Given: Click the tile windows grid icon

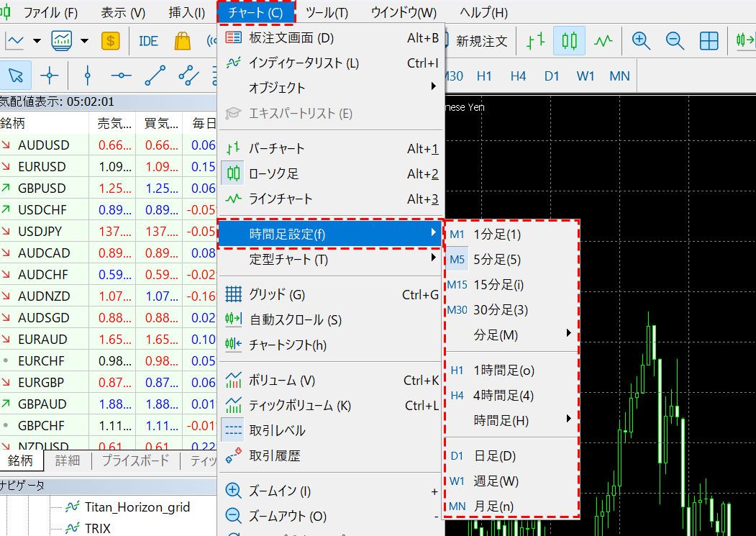Looking at the screenshot, I should 709,41.
